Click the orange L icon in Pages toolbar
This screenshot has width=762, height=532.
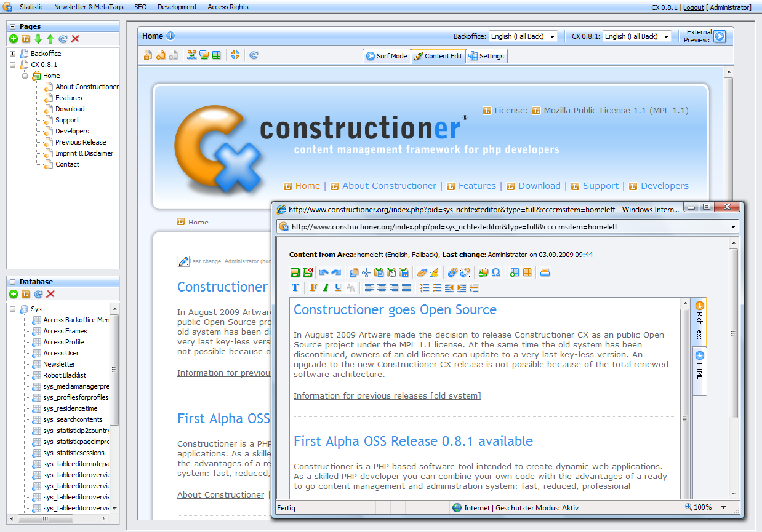pyautogui.click(x=26, y=39)
